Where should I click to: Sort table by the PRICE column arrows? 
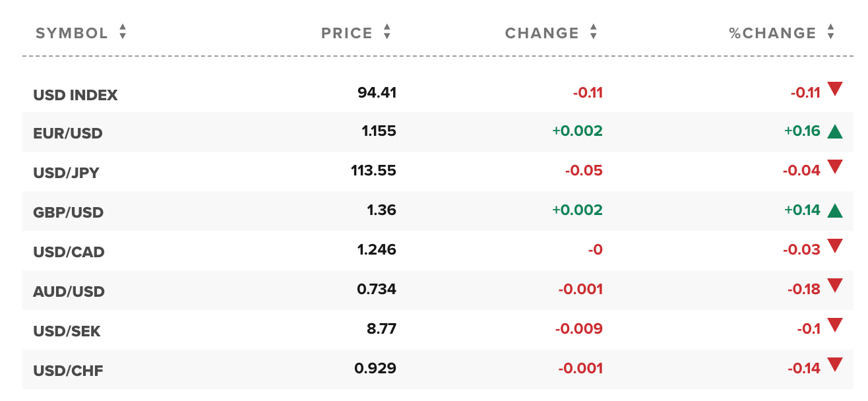(x=387, y=32)
